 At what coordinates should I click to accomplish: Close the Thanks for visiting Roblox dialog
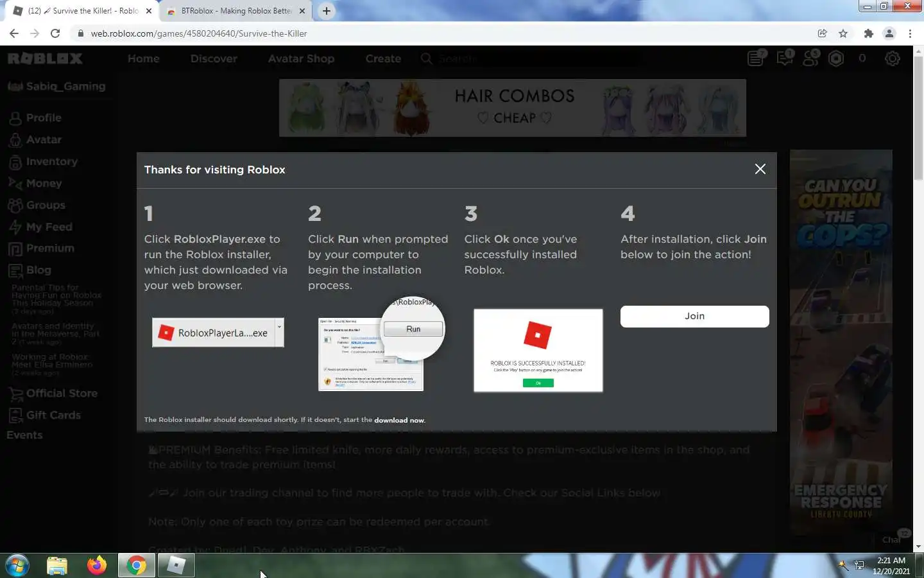coord(760,169)
